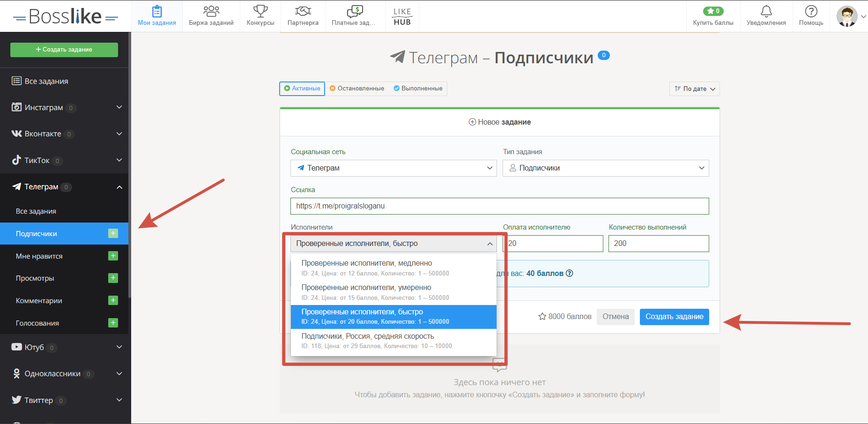Open Уведомления bell

click(x=766, y=11)
